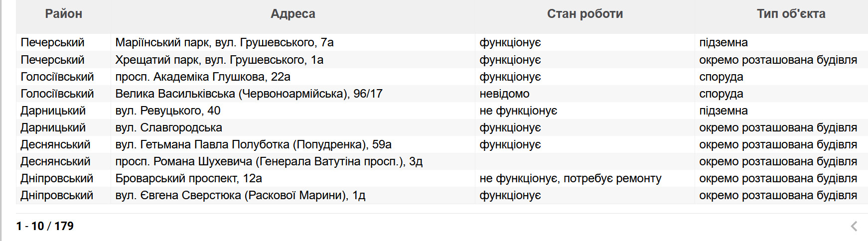Select the Броварський проспект, 12а cell

(x=188, y=178)
